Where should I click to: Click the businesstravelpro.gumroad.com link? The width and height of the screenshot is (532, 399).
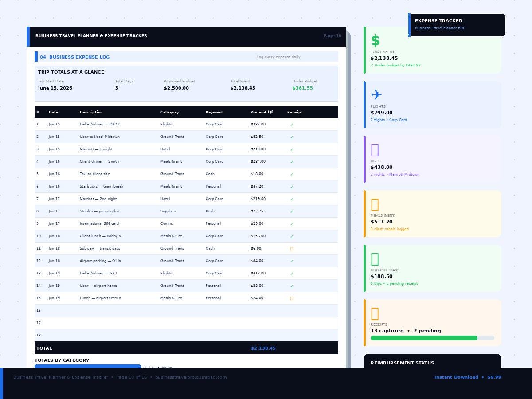[191, 377]
